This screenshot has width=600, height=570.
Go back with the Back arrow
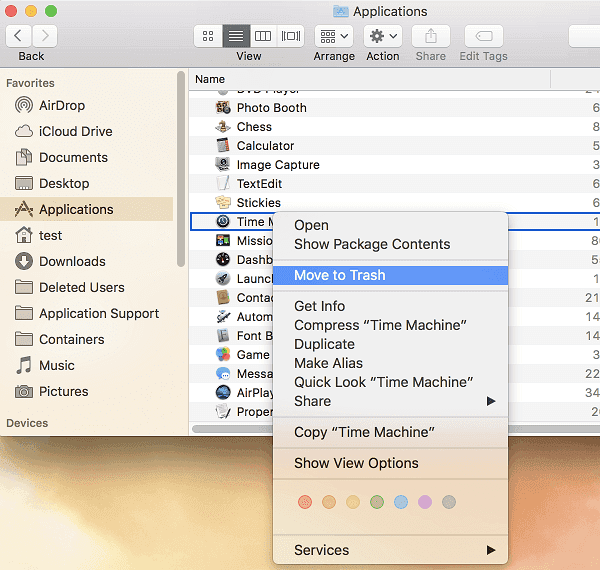point(18,36)
